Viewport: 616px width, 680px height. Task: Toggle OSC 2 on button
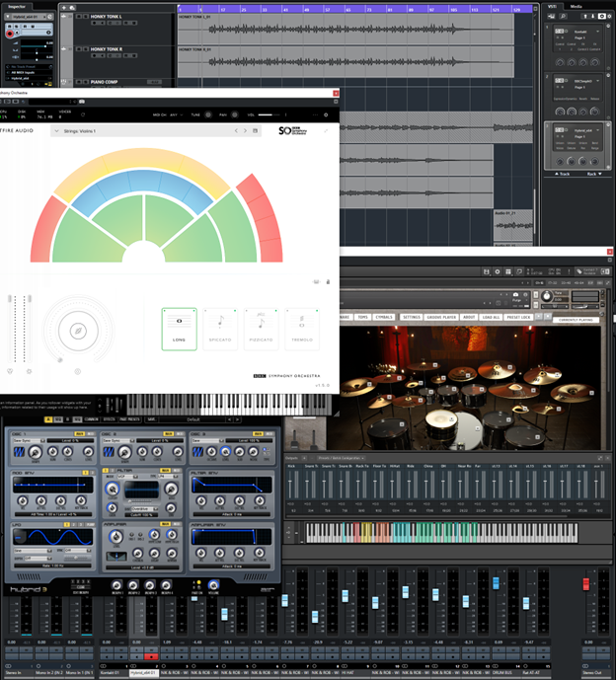coord(169,433)
